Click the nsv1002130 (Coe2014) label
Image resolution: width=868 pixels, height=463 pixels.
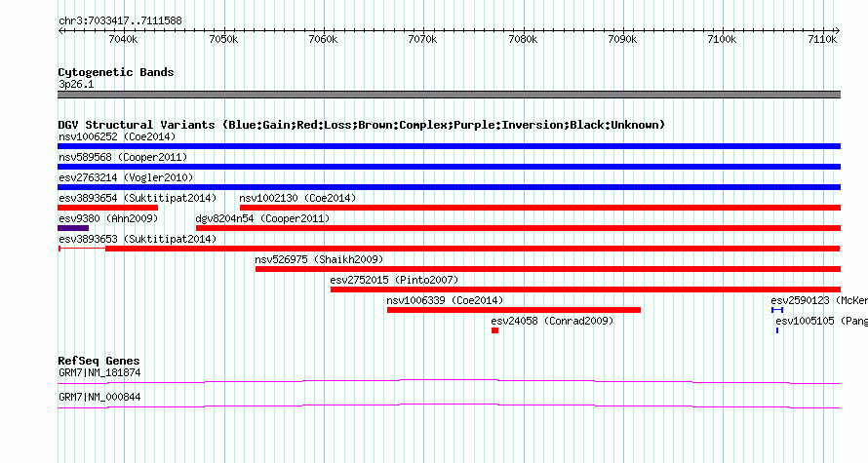tap(297, 198)
